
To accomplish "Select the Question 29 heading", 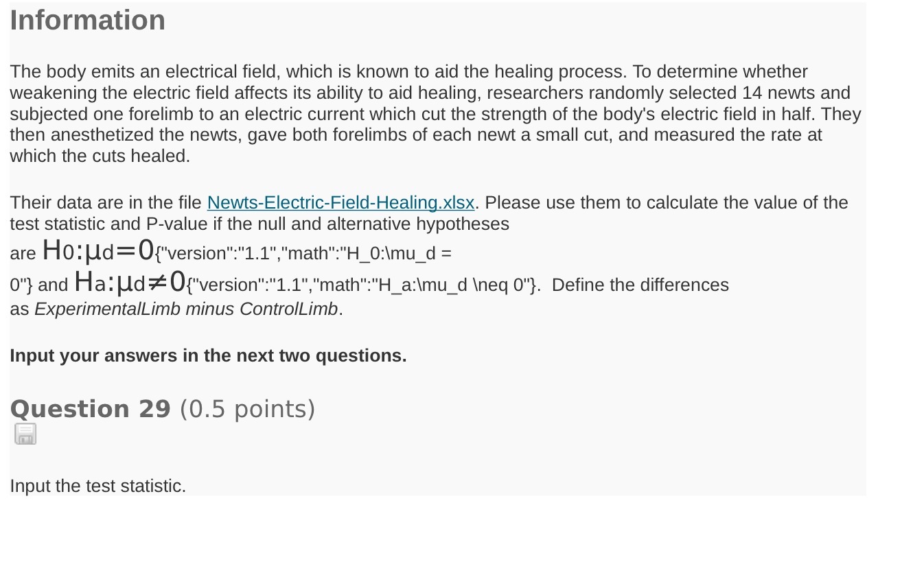I will [90, 408].
